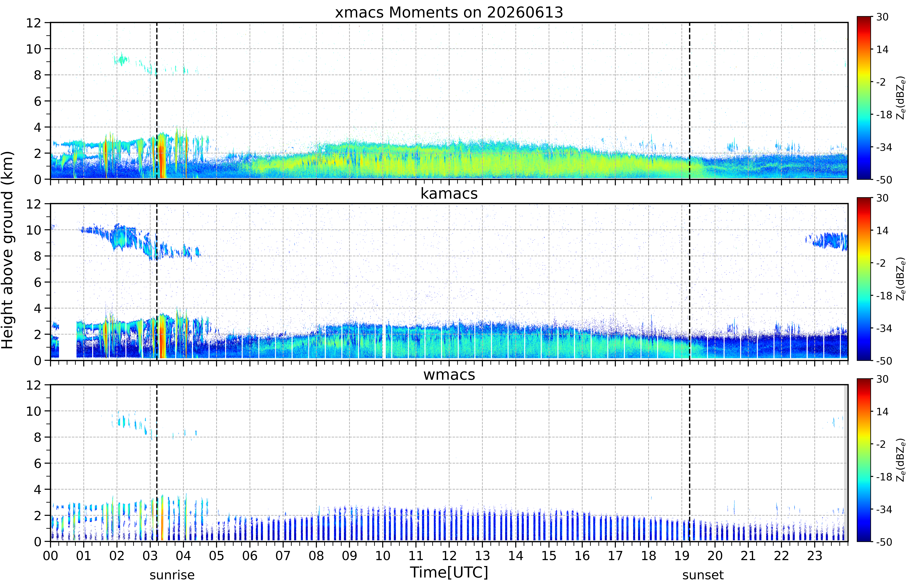This screenshot has width=912, height=588.
Task: Click the 23 tick on the time axis
Action: coord(815,556)
